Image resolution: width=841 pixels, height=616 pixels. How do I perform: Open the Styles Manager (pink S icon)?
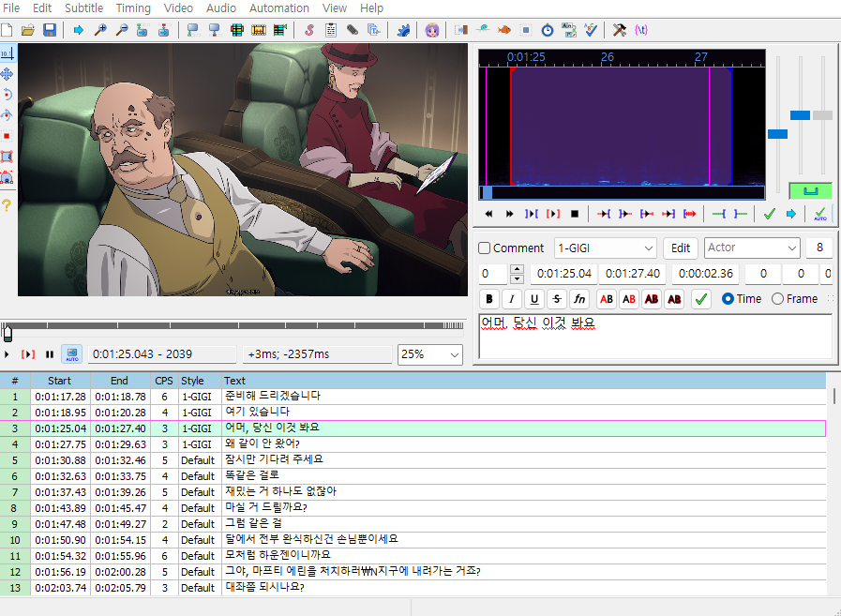click(309, 30)
